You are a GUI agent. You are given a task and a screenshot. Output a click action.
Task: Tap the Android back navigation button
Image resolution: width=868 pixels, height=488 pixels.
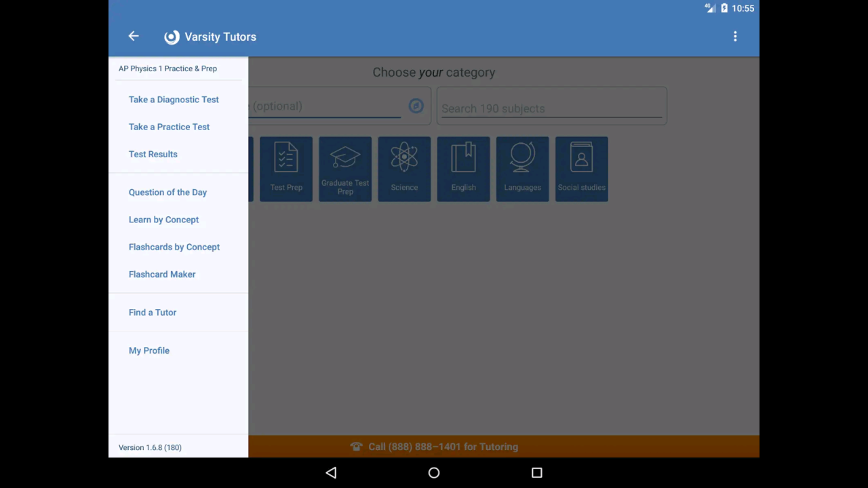[x=331, y=472]
